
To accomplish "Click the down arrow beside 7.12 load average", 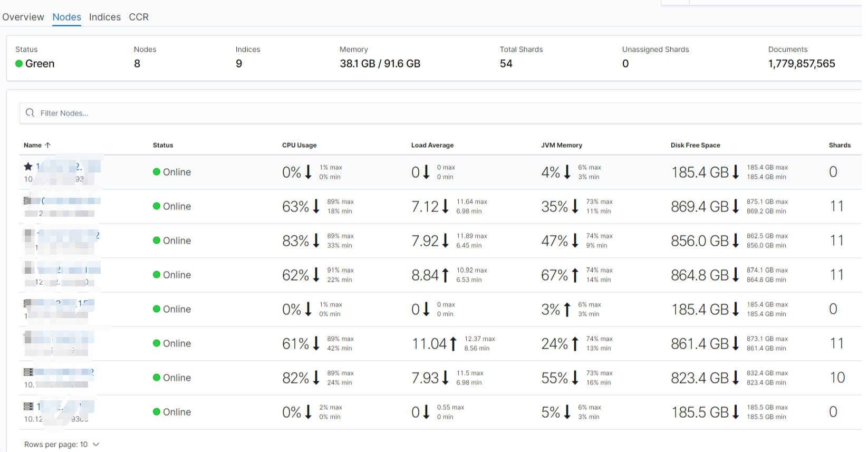I will pyautogui.click(x=445, y=206).
